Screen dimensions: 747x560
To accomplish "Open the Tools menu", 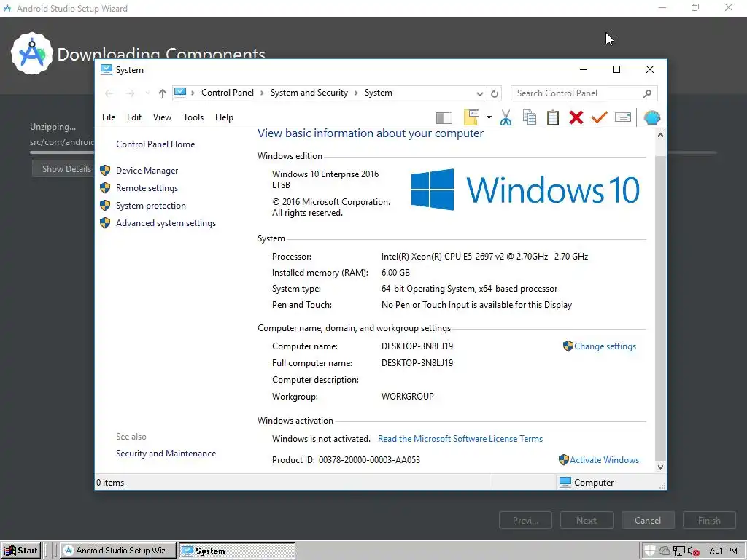I will pos(193,117).
